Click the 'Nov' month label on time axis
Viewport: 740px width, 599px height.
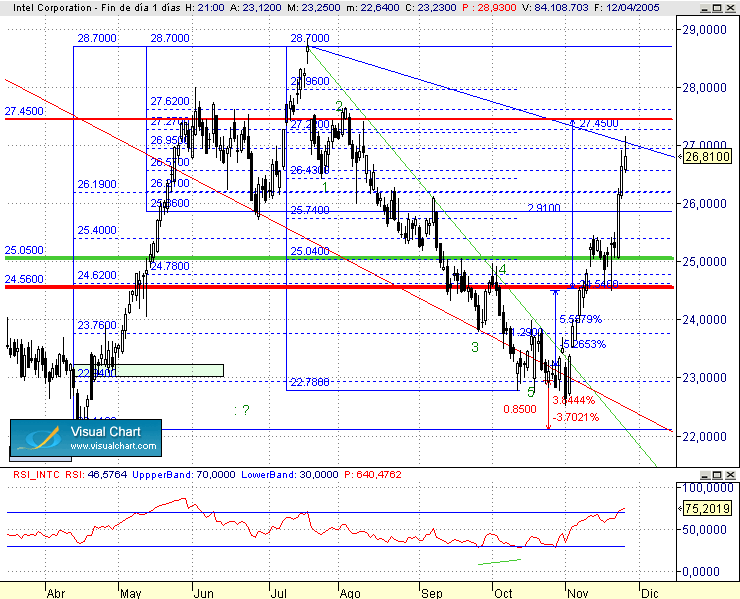(x=578, y=593)
